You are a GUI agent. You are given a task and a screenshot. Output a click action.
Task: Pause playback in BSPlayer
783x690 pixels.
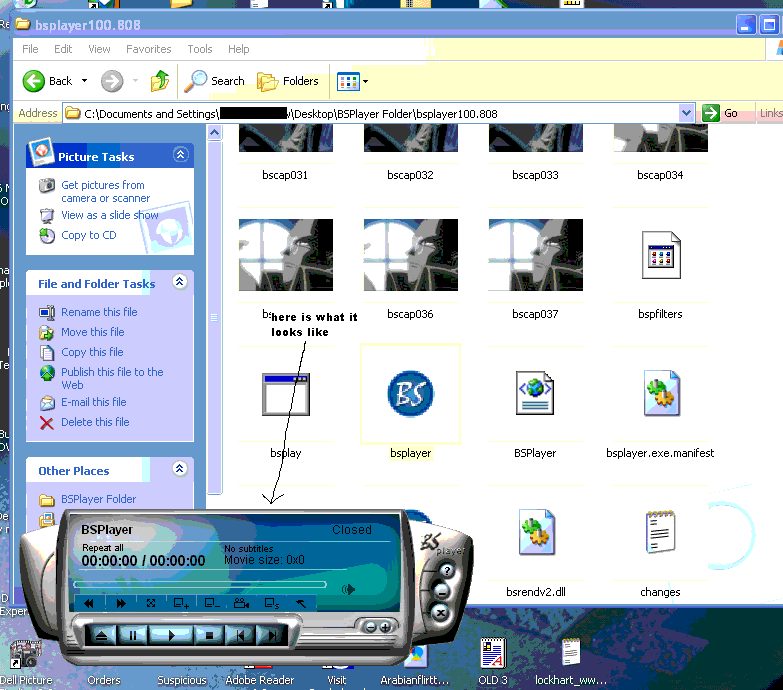(x=132, y=636)
